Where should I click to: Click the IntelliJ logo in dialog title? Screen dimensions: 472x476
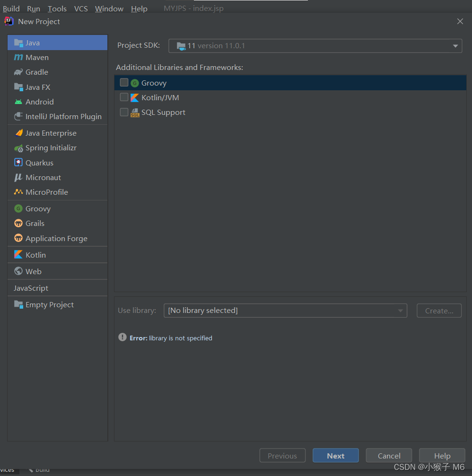click(x=9, y=21)
